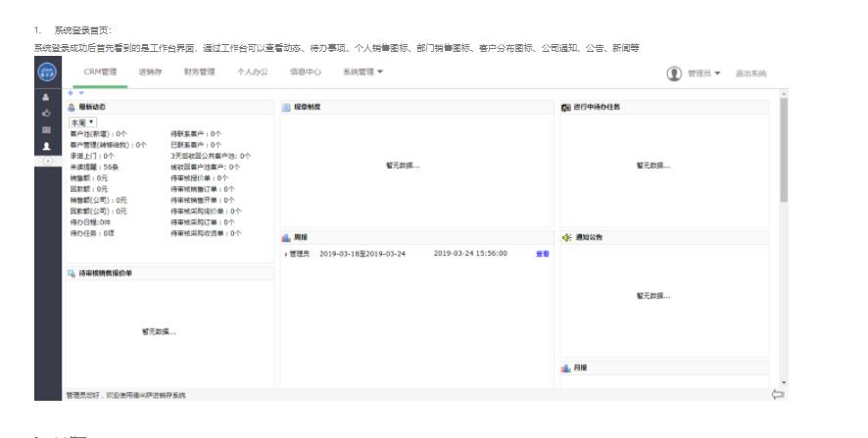Click the 月报 panel title
Image resolution: width=868 pixels, height=438 pixels.
tap(580, 368)
